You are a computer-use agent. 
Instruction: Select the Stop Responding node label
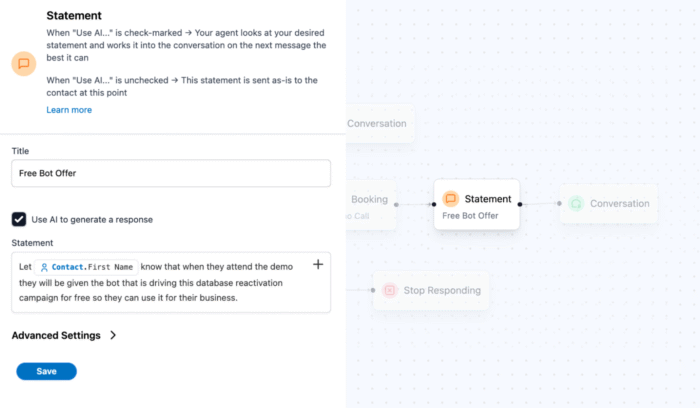click(x=442, y=290)
